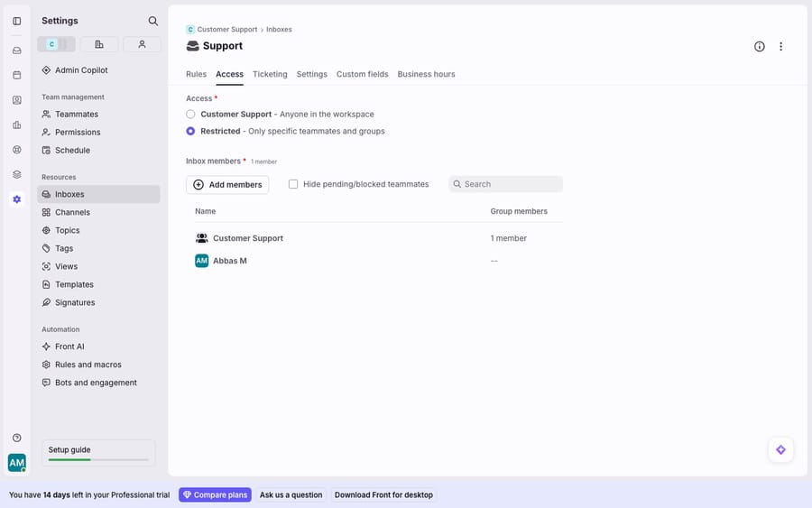
Task: Click Compare plans button
Action: (215, 495)
